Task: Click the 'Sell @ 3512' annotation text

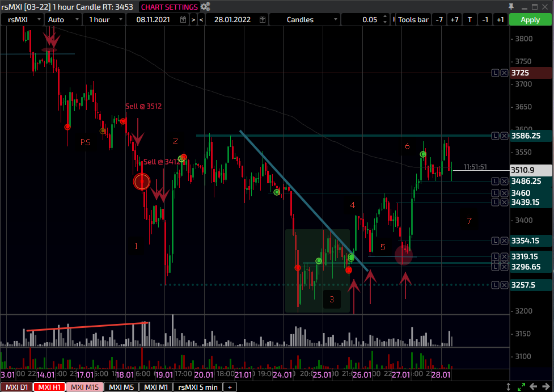Action: tap(143, 106)
